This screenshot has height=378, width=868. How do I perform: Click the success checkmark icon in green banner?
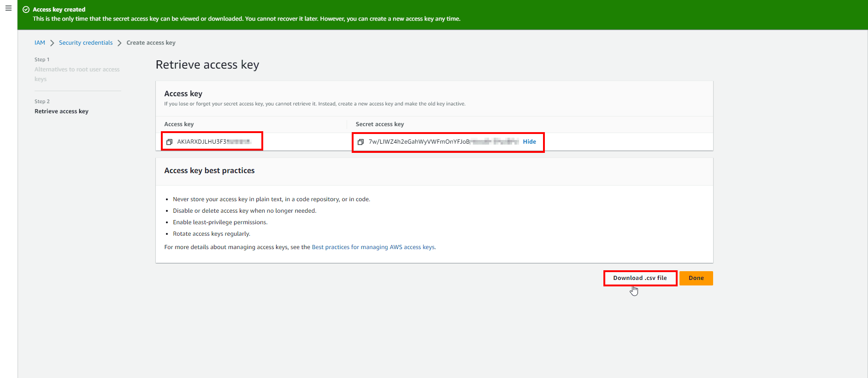pos(26,10)
